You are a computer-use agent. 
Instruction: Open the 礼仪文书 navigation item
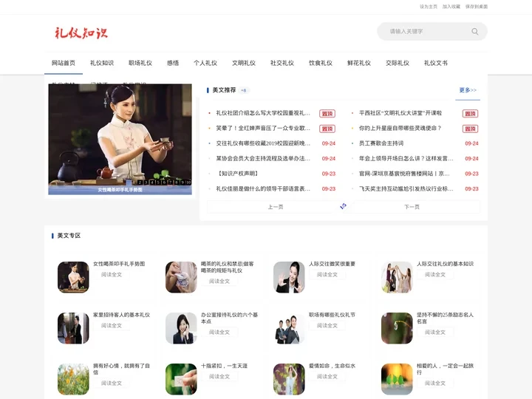pos(436,63)
